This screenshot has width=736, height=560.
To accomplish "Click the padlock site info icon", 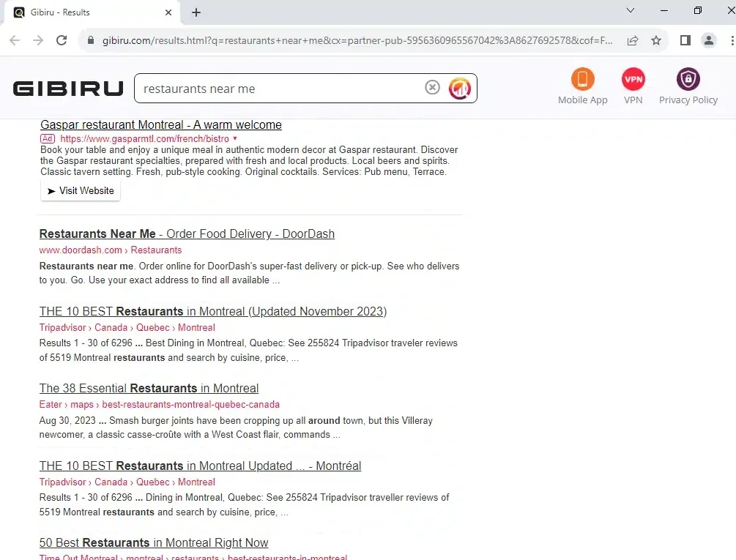I will 91,40.
